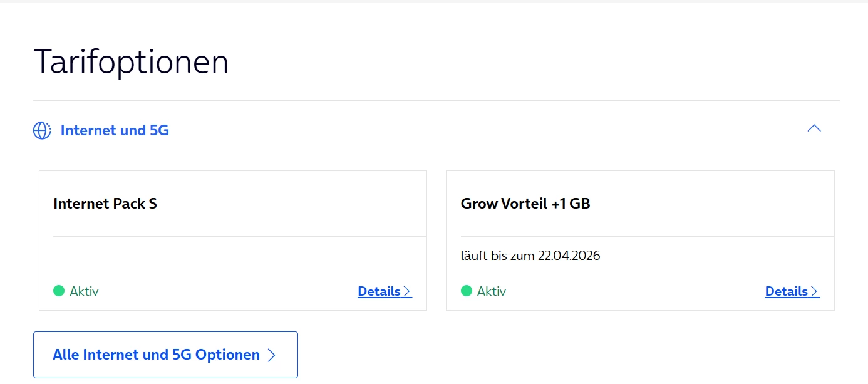Click the globe icon beside Internet und 5G
The image size is (868, 384).
42,130
